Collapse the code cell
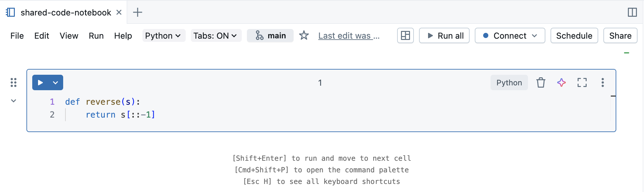Viewport: 644px width, 192px height. click(13, 100)
